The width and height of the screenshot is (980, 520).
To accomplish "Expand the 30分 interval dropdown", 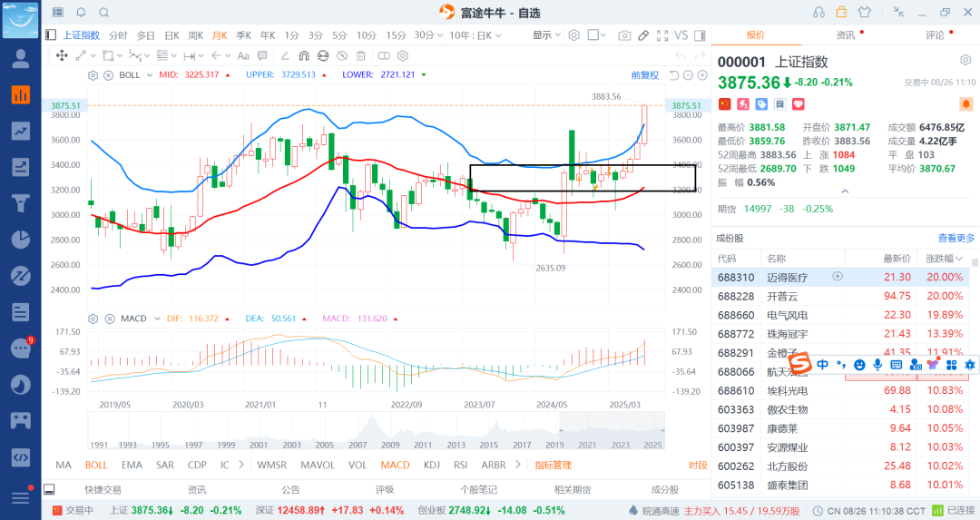I will coord(441,35).
